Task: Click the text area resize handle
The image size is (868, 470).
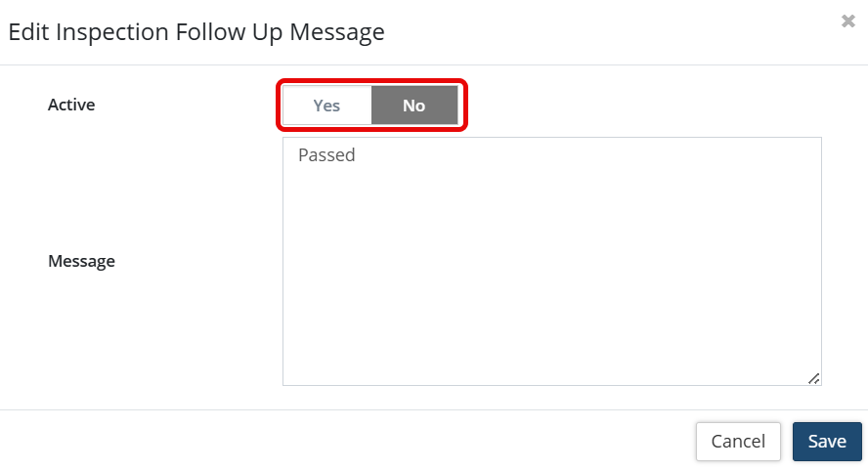Action: (814, 378)
